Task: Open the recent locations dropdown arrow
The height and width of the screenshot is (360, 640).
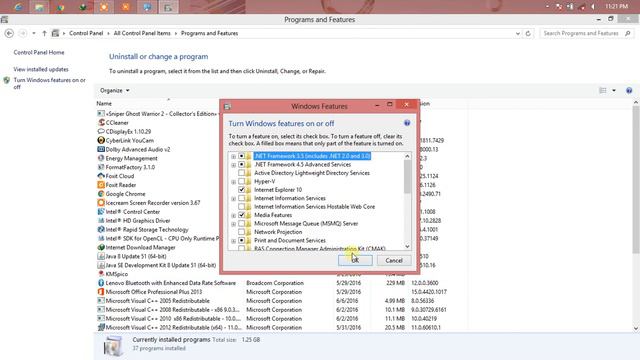Action: click(x=34, y=33)
